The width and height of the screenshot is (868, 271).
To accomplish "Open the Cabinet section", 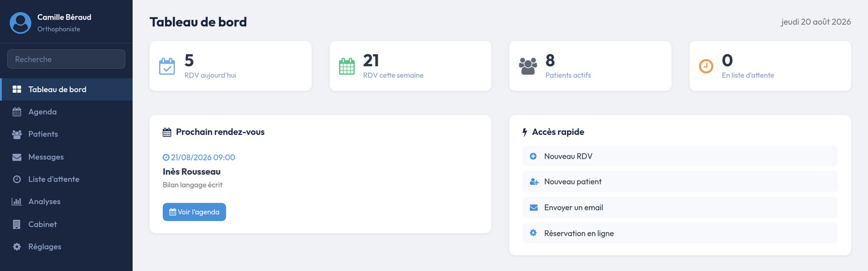I will pyautogui.click(x=66, y=224).
